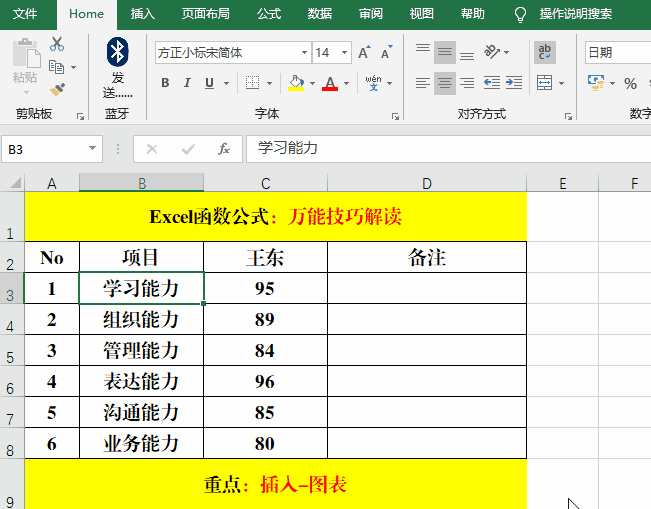
Task: Open the underline style dropdown arrow
Action: [226, 83]
